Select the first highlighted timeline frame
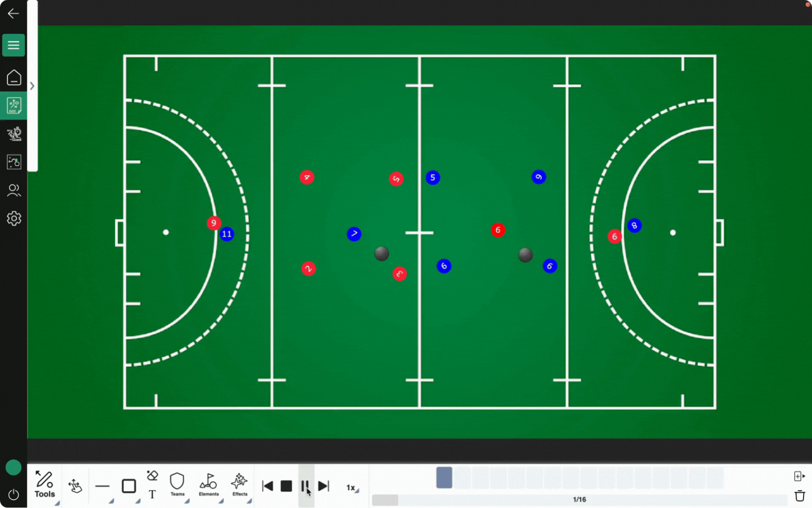Image resolution: width=812 pixels, height=508 pixels. tap(444, 477)
